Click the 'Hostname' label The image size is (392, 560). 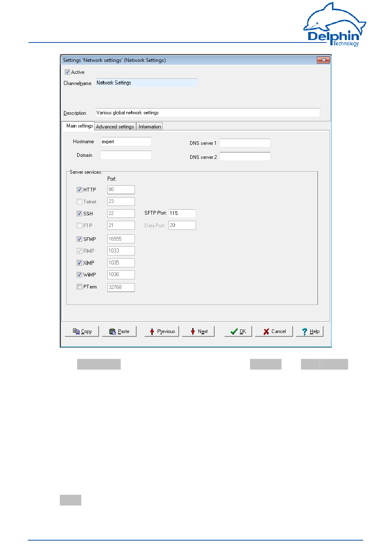[x=83, y=142]
